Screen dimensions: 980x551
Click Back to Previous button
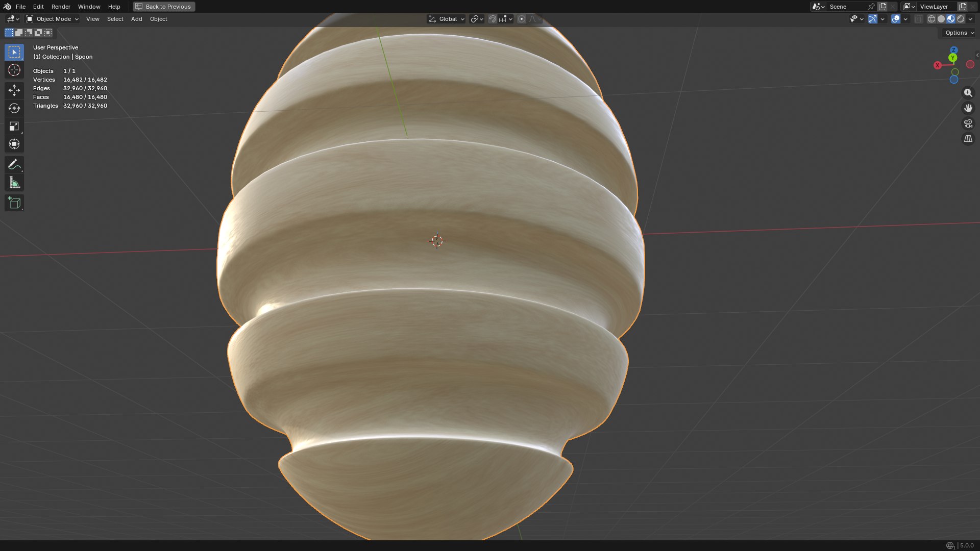pos(164,7)
